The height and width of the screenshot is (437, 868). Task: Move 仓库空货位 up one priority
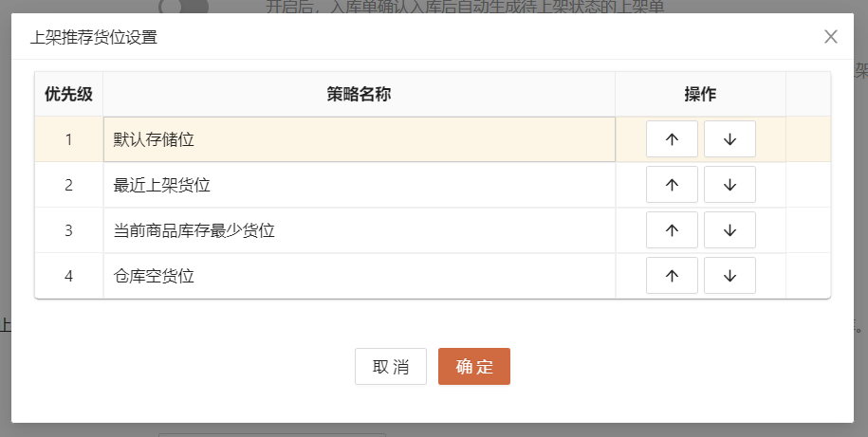(672, 276)
